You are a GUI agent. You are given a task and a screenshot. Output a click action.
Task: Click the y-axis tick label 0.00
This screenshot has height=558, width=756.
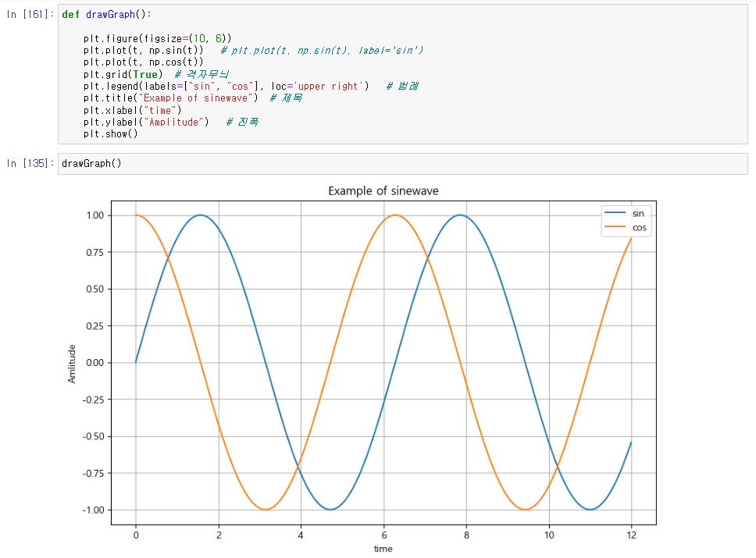(95, 363)
